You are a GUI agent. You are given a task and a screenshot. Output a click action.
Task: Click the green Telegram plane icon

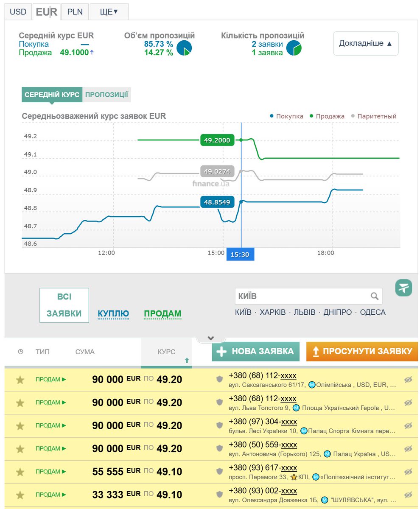(x=403, y=288)
